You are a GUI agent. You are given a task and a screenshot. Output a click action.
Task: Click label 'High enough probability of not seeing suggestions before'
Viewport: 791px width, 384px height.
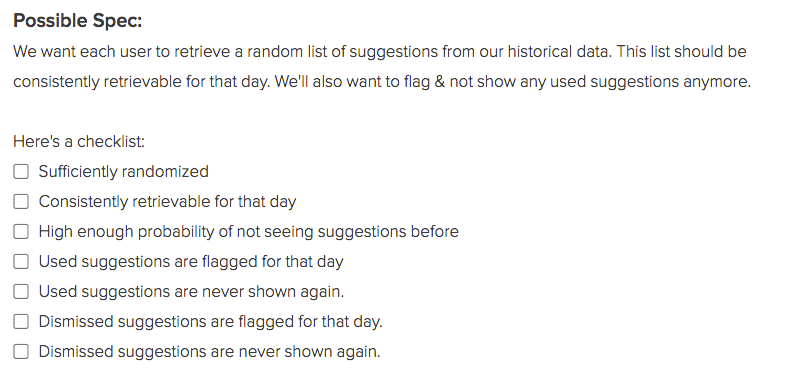coord(249,232)
